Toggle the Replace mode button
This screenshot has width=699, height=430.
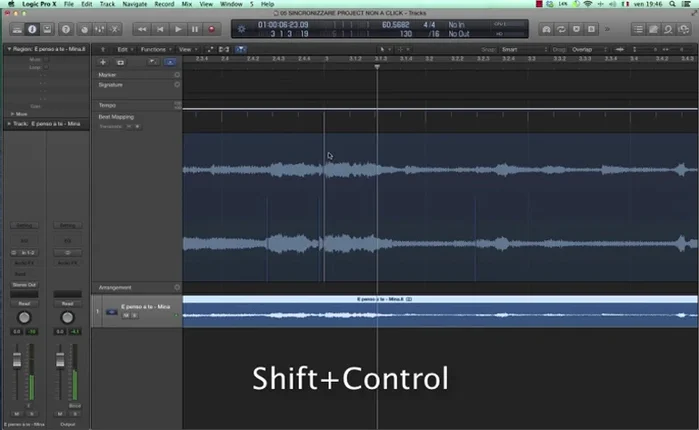tap(576, 29)
